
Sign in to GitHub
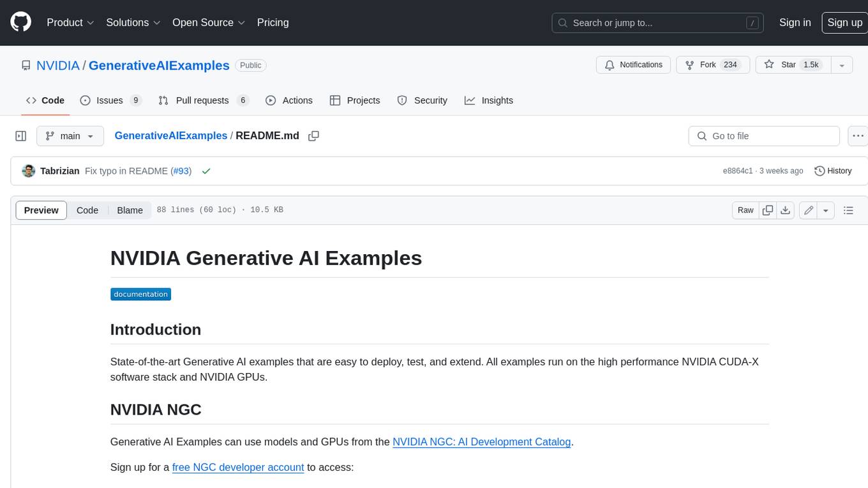[x=795, y=22]
